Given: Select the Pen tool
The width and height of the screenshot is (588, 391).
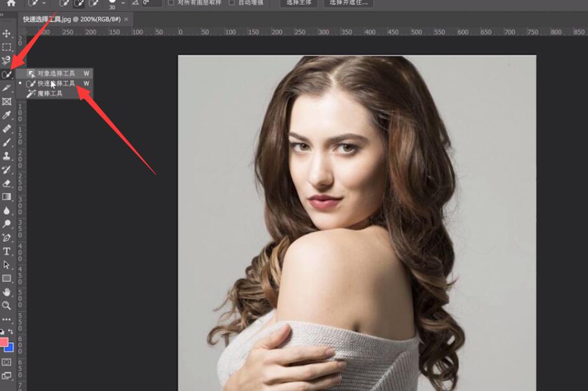Looking at the screenshot, I should coord(6,238).
